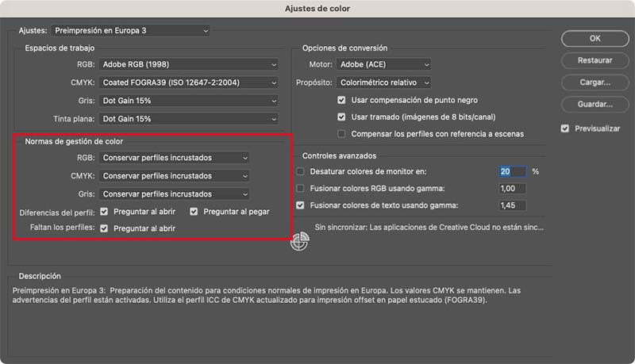Click the Sin sincronizar status text
Viewport: 635px width, 364px height.
(429, 228)
